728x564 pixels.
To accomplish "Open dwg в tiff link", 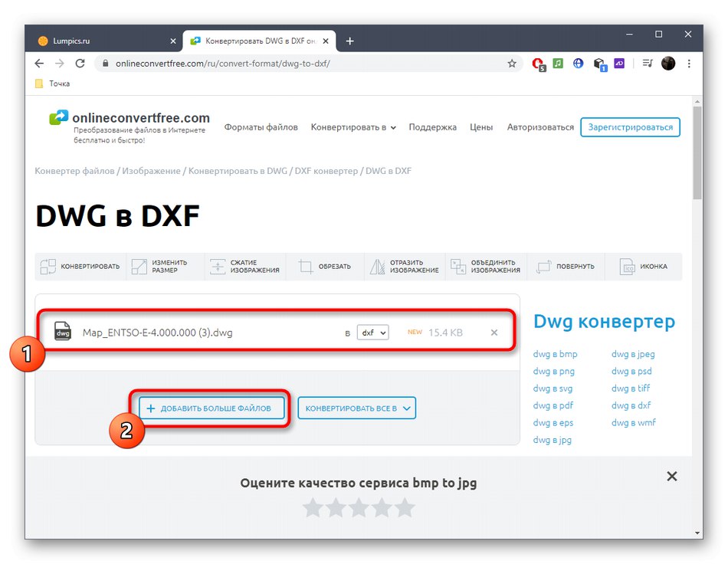I will [x=631, y=388].
